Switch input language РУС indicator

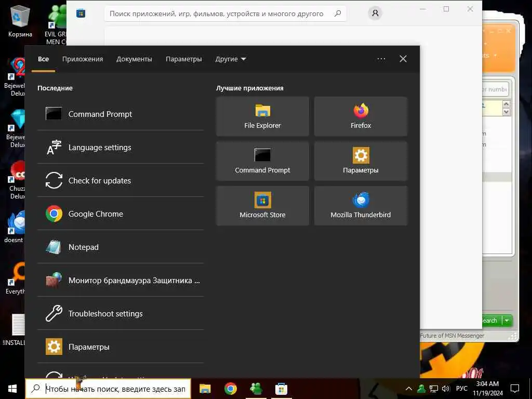(461, 389)
